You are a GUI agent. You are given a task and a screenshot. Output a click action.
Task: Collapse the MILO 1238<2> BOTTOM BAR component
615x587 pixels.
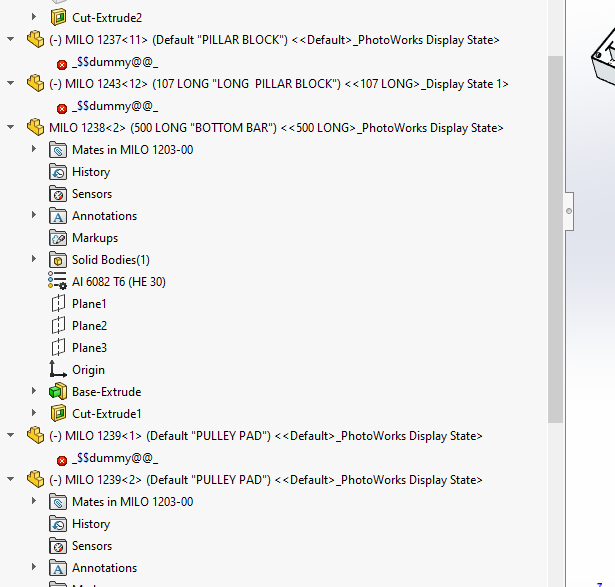click(11, 128)
